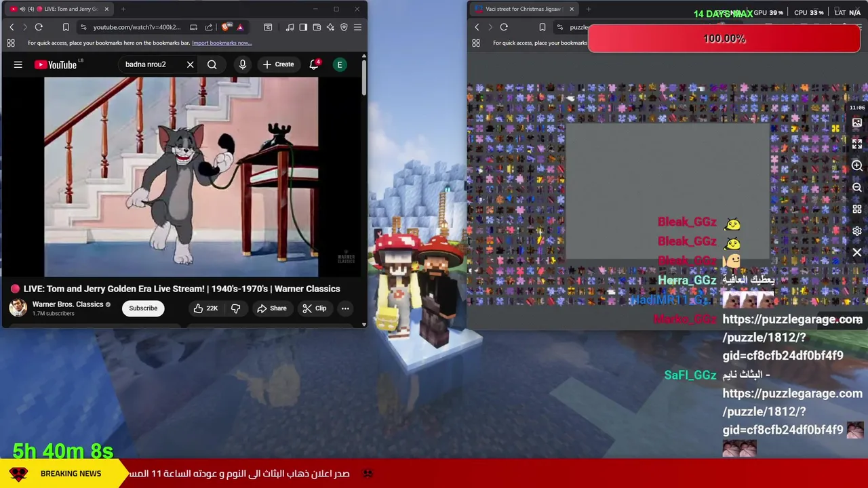Click the YouTube page scrollbar
Viewport: 868px width, 488px height.
[364, 78]
